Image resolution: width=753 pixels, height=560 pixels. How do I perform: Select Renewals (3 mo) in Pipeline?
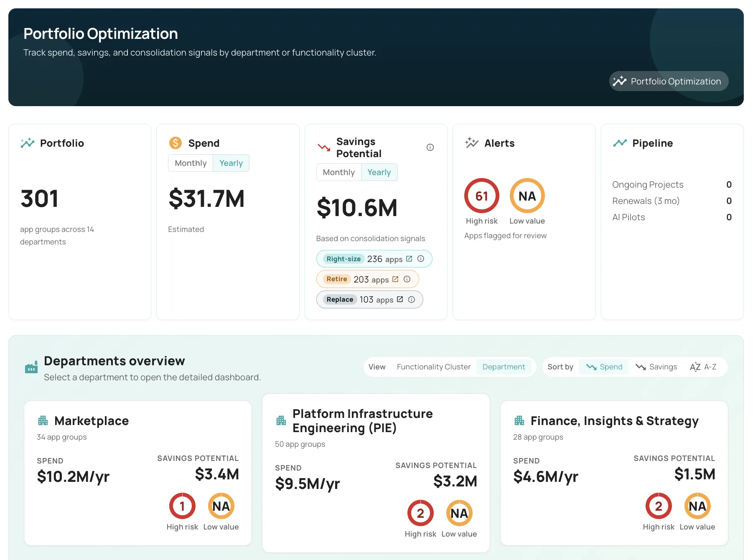pyautogui.click(x=672, y=201)
